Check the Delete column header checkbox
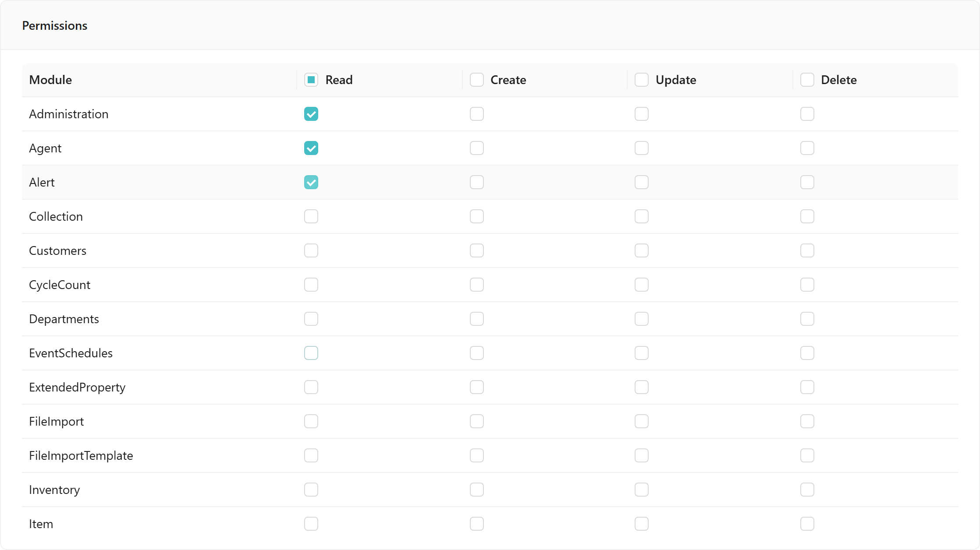Image resolution: width=980 pixels, height=550 pixels. (807, 80)
